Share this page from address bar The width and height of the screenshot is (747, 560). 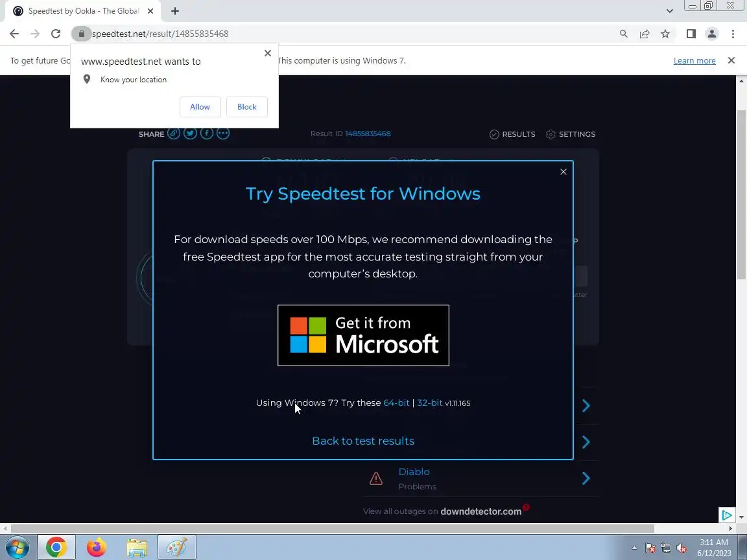(645, 34)
